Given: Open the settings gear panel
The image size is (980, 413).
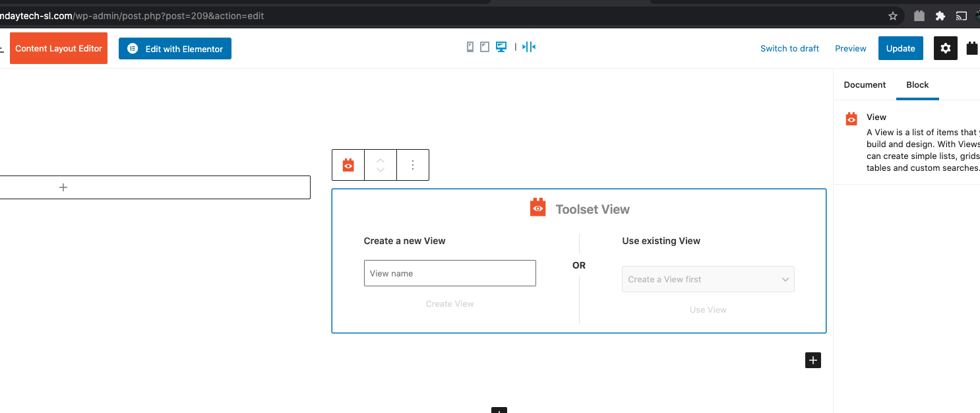Looking at the screenshot, I should 946,48.
